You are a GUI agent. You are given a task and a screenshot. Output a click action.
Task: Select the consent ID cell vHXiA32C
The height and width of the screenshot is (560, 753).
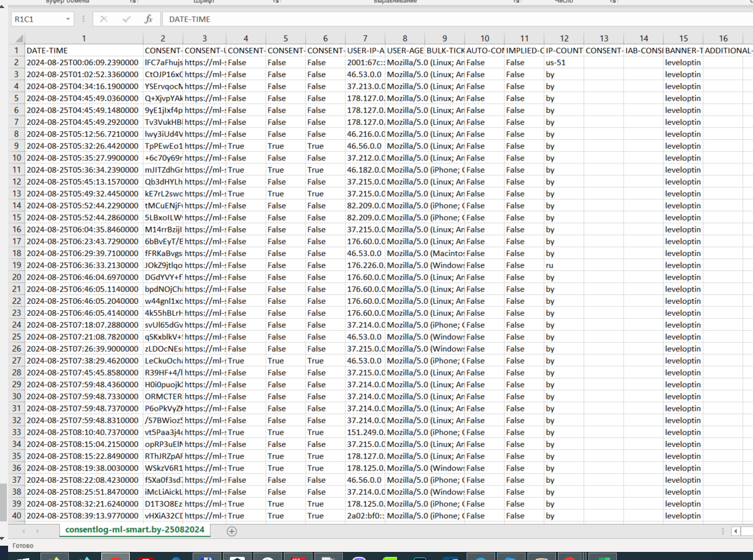pyautogui.click(x=162, y=516)
